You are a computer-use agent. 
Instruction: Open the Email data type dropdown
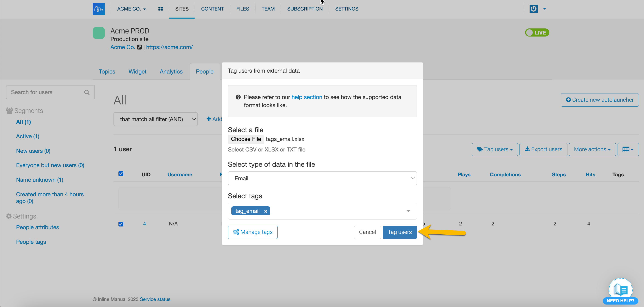(322, 178)
